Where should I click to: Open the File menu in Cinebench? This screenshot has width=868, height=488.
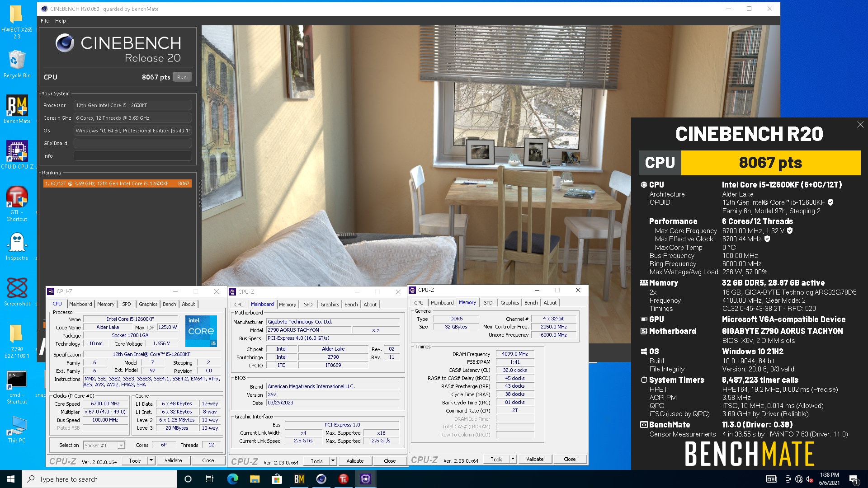(44, 21)
